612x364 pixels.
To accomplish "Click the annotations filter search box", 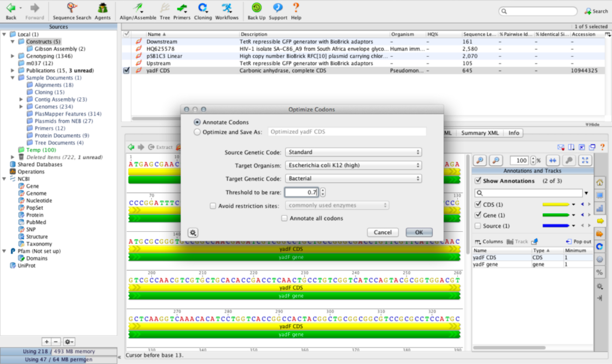I will point(528,193).
